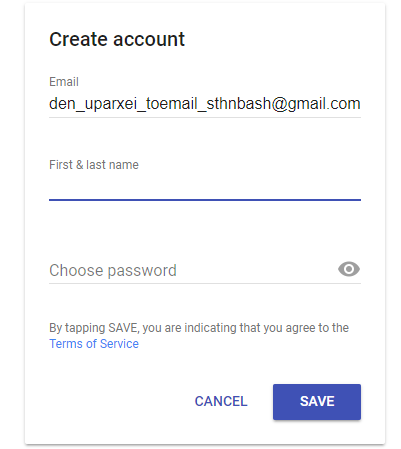The width and height of the screenshot is (401, 449).
Task: Click the SAVE button
Action: click(x=317, y=402)
